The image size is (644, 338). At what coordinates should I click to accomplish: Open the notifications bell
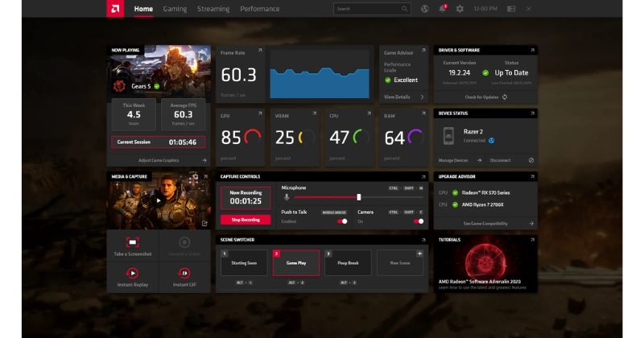pos(442,9)
